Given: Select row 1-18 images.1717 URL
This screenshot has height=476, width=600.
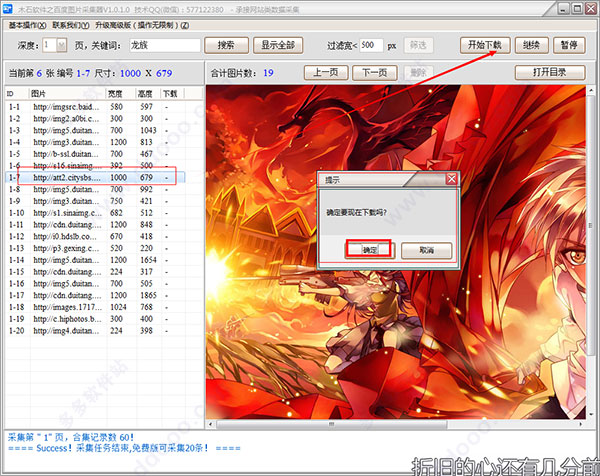Looking at the screenshot, I should click(95, 307).
